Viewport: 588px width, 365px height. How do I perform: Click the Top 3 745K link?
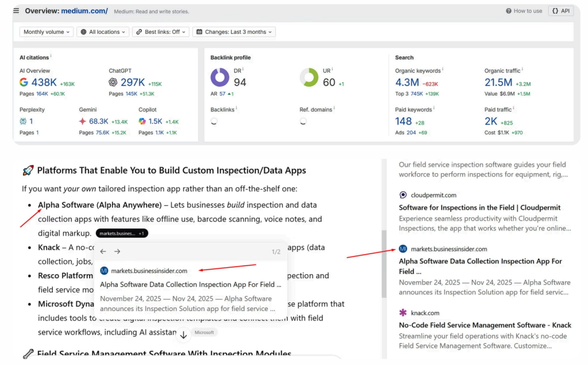click(417, 94)
